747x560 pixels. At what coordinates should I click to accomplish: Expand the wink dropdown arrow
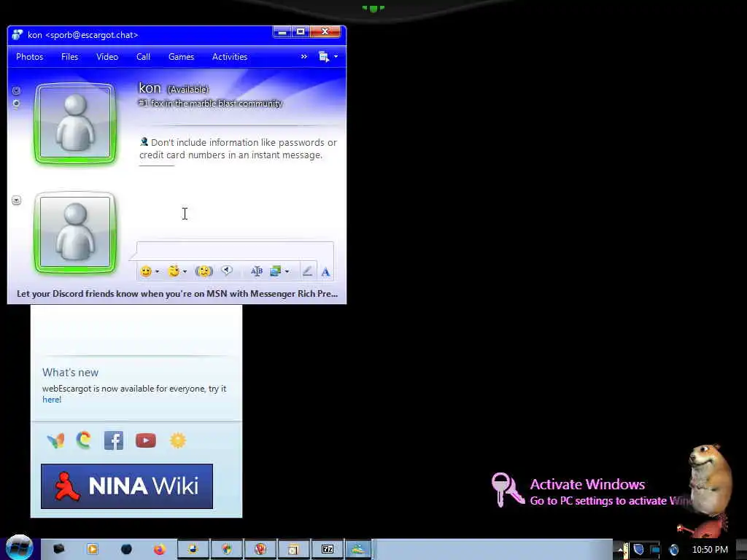[185, 271]
